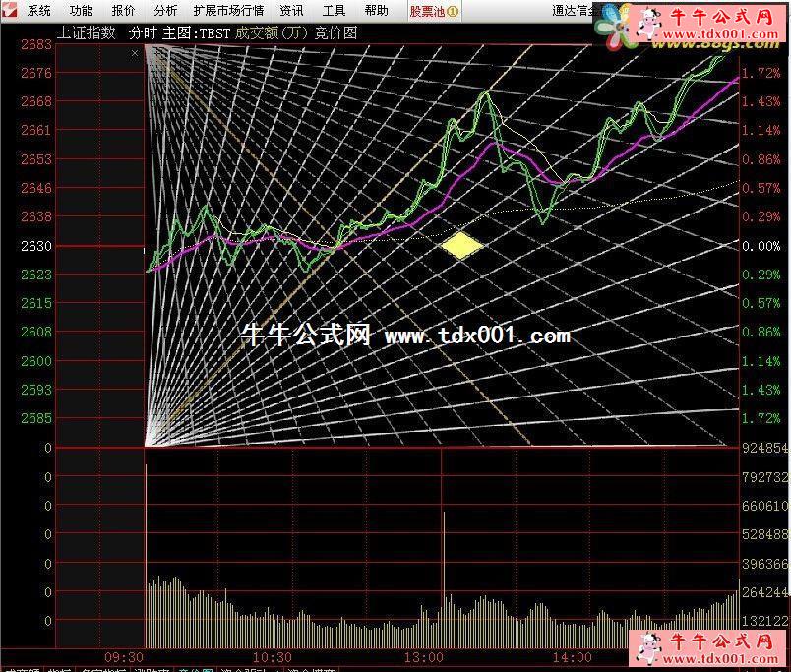Click the 上证指数 title label
The width and height of the screenshot is (791, 672).
[x=86, y=32]
